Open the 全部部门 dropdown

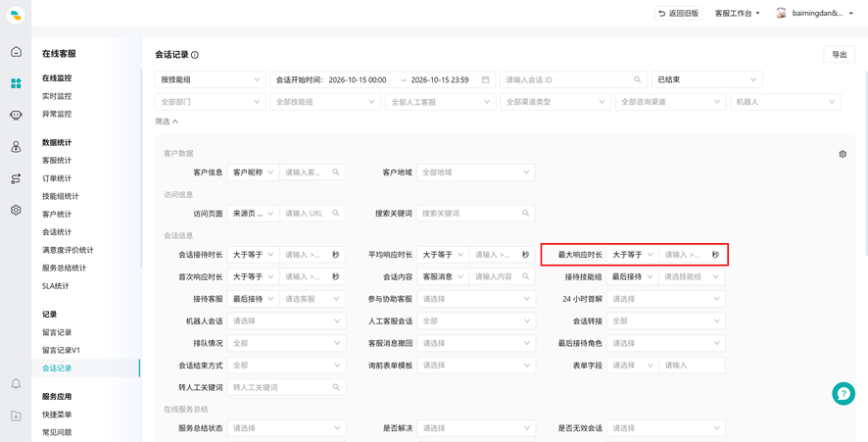point(211,102)
